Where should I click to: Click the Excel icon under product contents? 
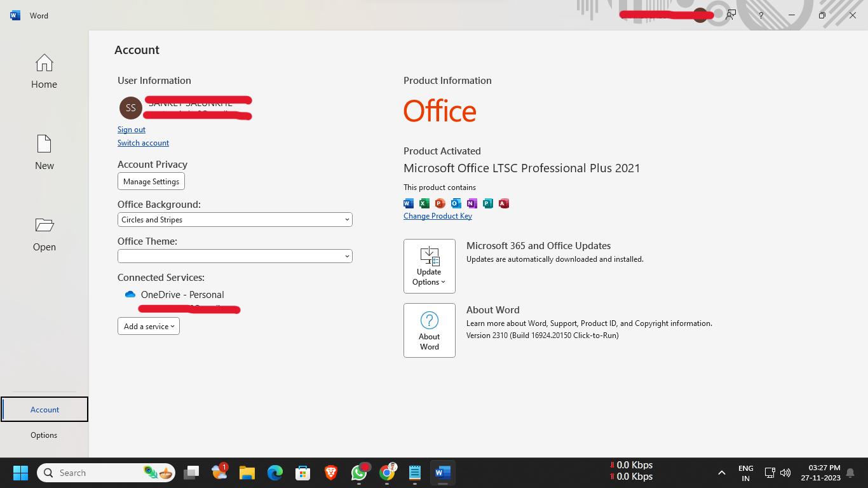(424, 203)
